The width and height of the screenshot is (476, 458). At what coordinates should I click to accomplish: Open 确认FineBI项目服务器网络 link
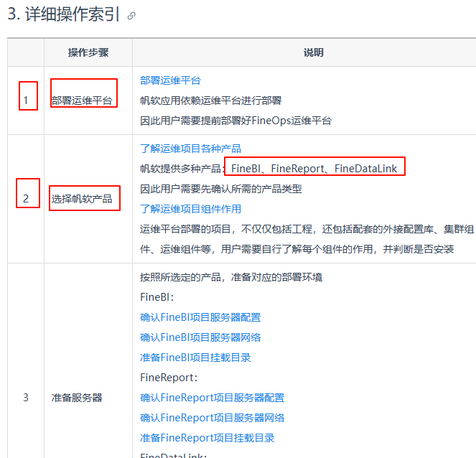tap(200, 337)
